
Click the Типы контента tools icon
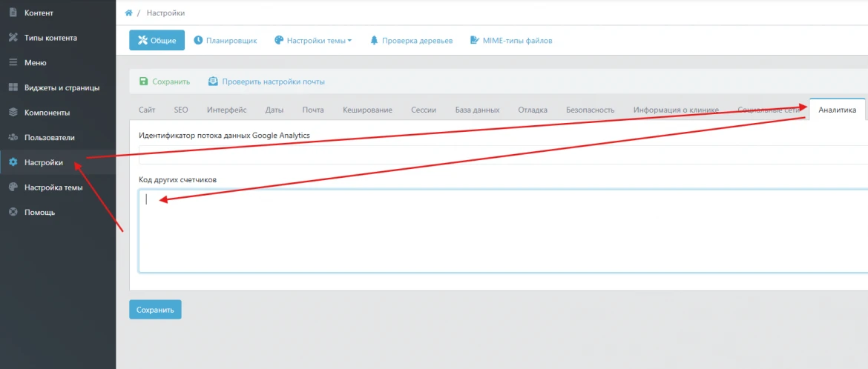pos(13,38)
